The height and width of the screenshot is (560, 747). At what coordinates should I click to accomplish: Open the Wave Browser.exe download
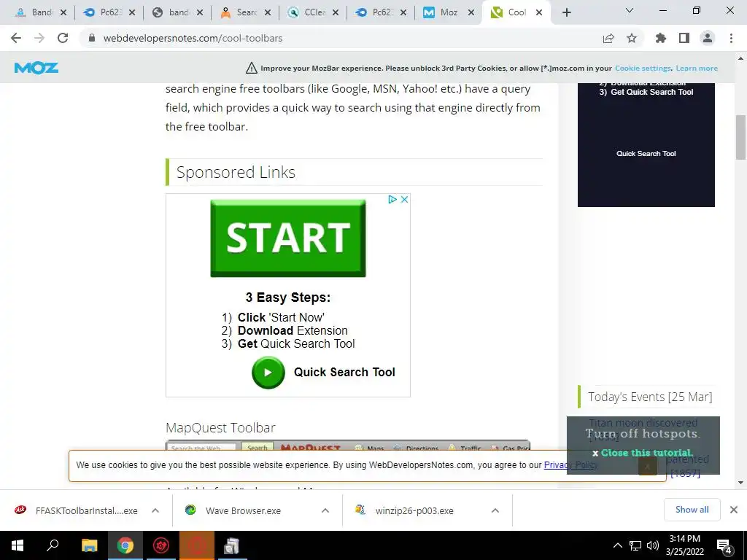click(243, 510)
